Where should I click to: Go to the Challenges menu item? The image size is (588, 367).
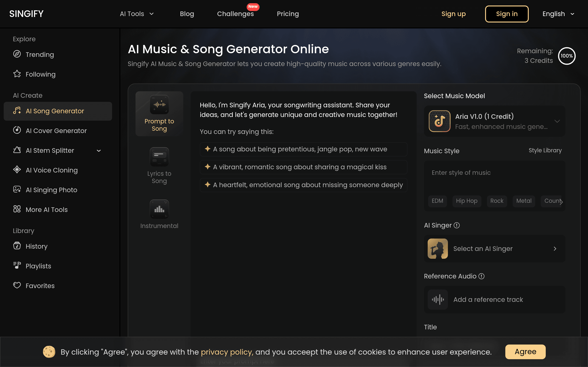pyautogui.click(x=235, y=14)
